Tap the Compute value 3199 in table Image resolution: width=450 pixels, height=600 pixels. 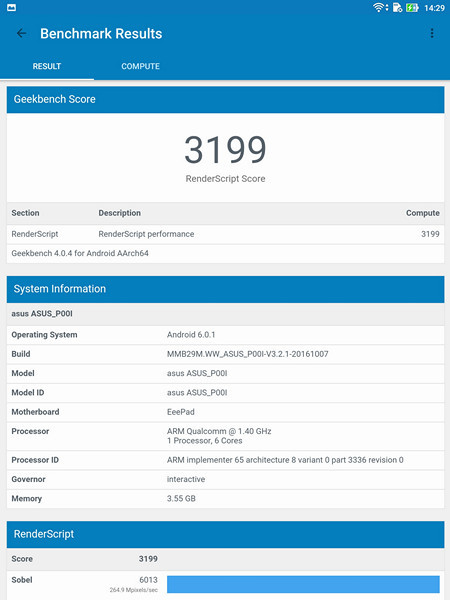point(430,234)
